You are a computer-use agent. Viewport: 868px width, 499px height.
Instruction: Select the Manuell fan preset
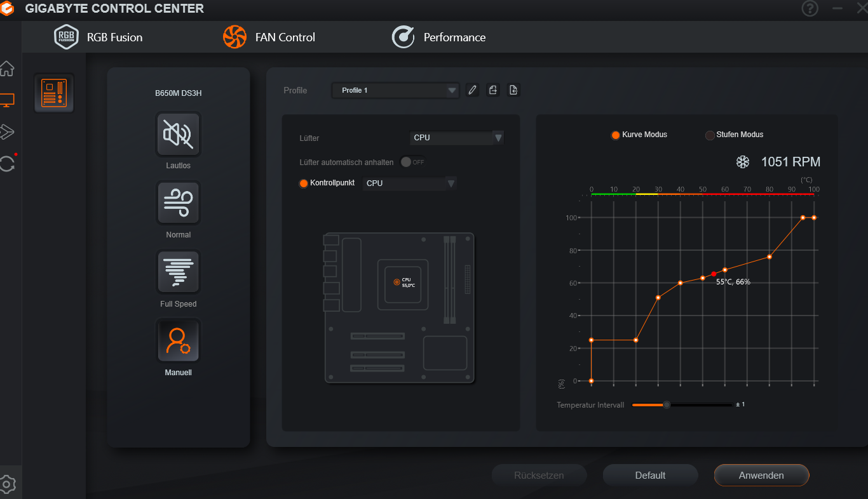pyautogui.click(x=178, y=341)
